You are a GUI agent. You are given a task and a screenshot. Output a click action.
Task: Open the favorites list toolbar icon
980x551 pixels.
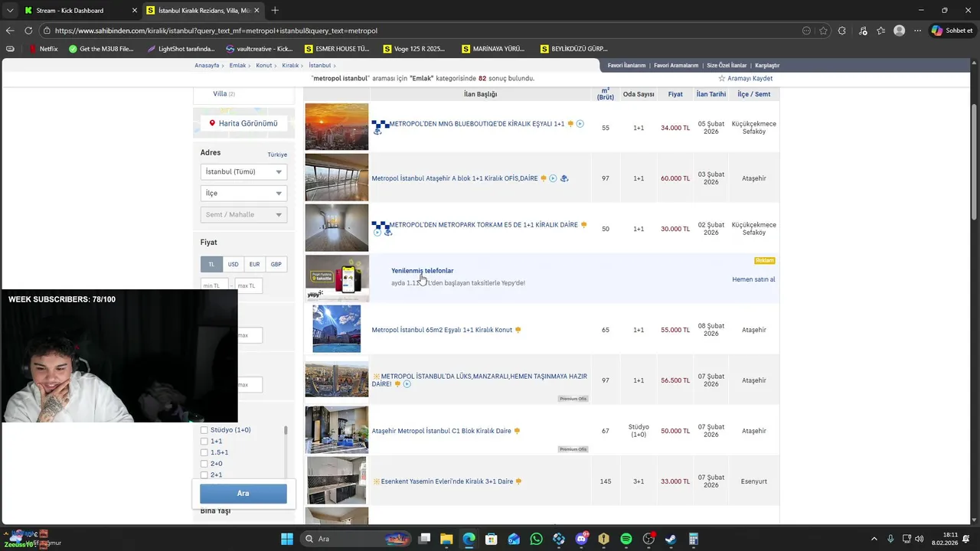point(881,31)
